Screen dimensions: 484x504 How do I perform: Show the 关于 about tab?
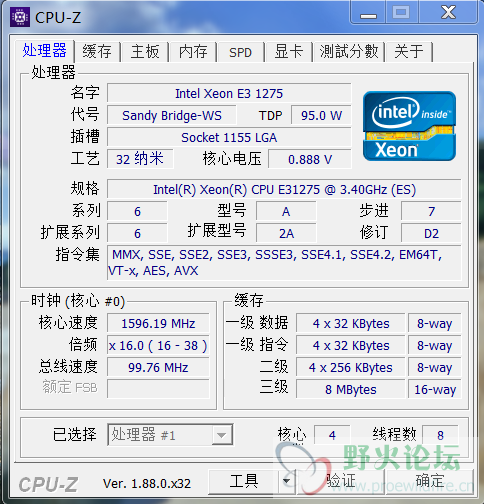409,52
